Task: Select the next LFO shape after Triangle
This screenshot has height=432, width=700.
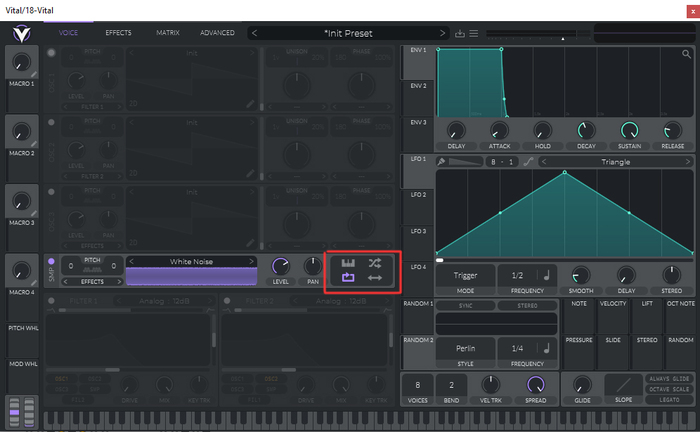Action: (687, 161)
